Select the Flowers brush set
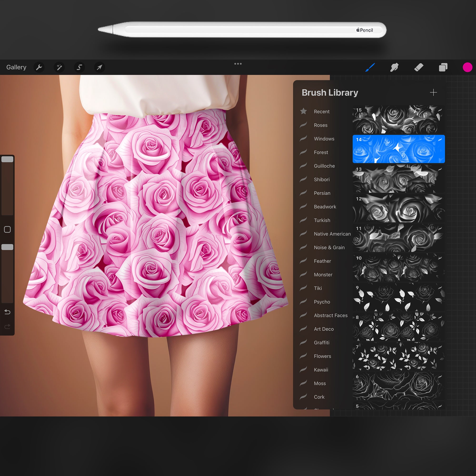 (322, 356)
